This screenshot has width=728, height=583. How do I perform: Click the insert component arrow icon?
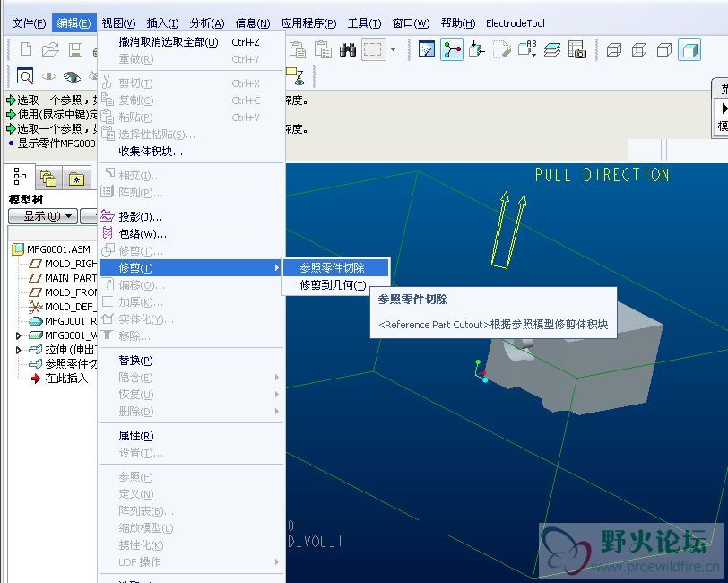(476, 49)
